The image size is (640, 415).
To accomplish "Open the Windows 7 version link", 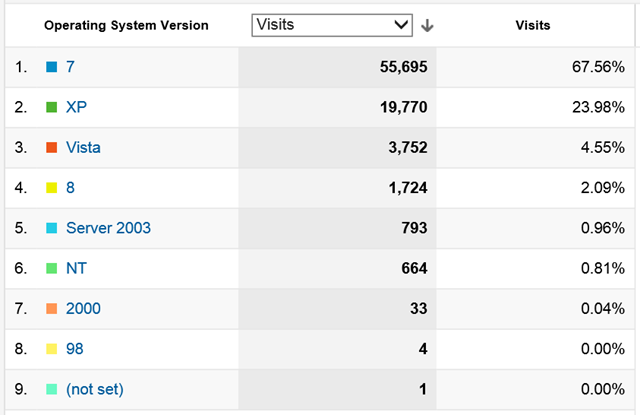I will coord(70,67).
